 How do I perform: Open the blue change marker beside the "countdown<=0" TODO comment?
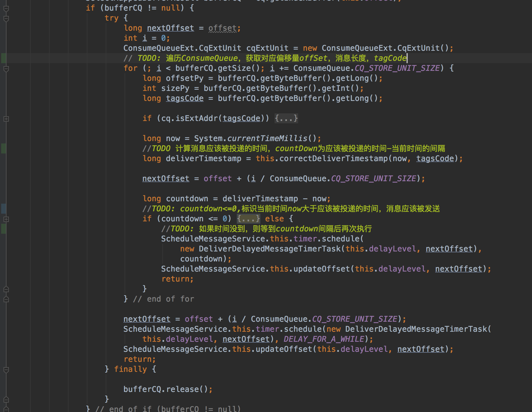(x=4, y=209)
